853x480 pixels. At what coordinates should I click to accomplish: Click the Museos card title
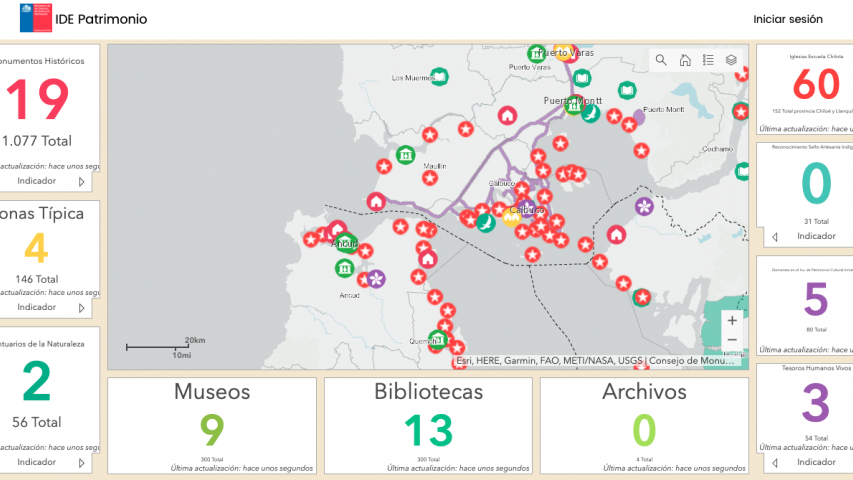click(x=212, y=392)
